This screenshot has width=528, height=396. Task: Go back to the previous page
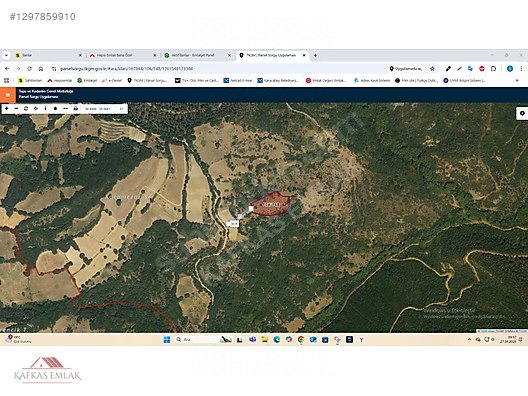7,69
